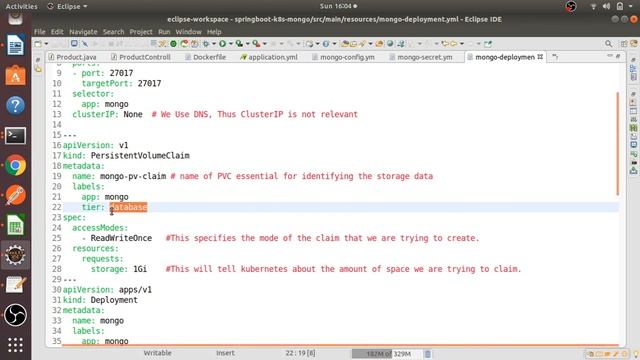
Task: Open Terminal from the Ubuntu dock
Action: pos(16,136)
